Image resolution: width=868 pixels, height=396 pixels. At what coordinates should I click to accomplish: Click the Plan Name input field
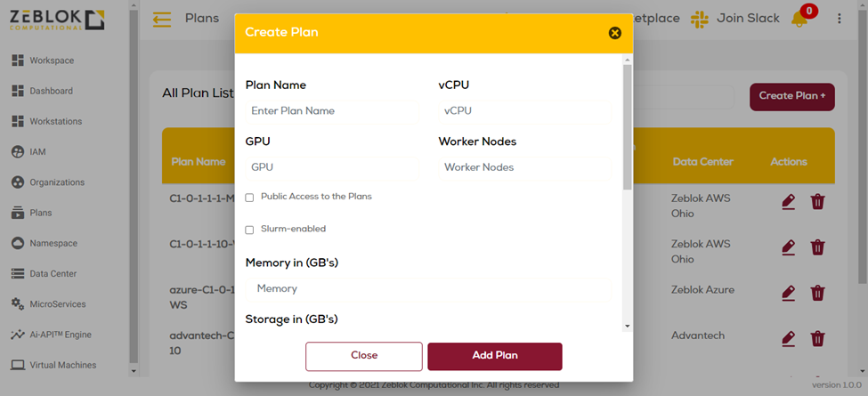331,111
